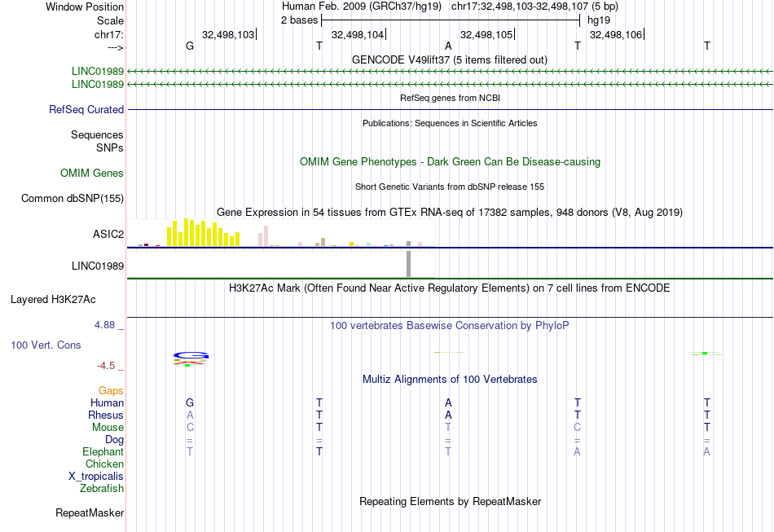Click the ASIC2 GTEx expression bar chart
774x532 pixels.
coord(281,233)
